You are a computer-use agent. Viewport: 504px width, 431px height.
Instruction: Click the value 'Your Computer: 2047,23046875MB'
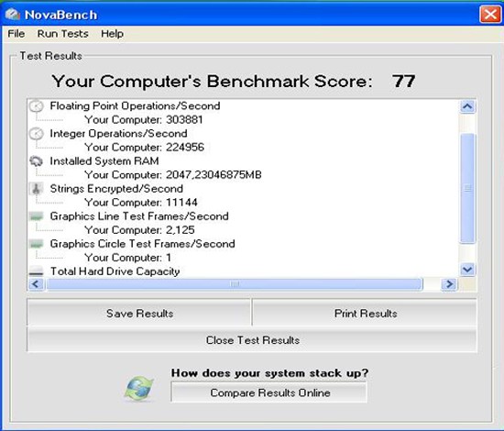click(x=173, y=174)
